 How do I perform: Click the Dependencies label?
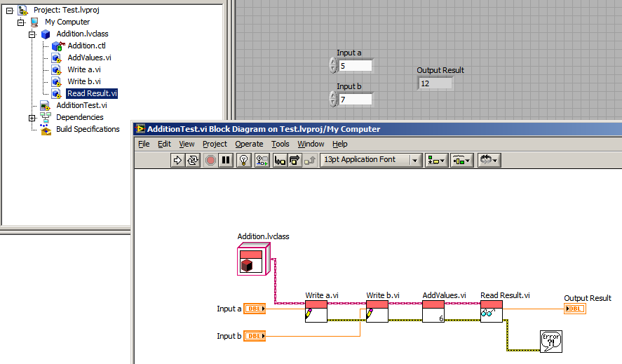point(80,117)
